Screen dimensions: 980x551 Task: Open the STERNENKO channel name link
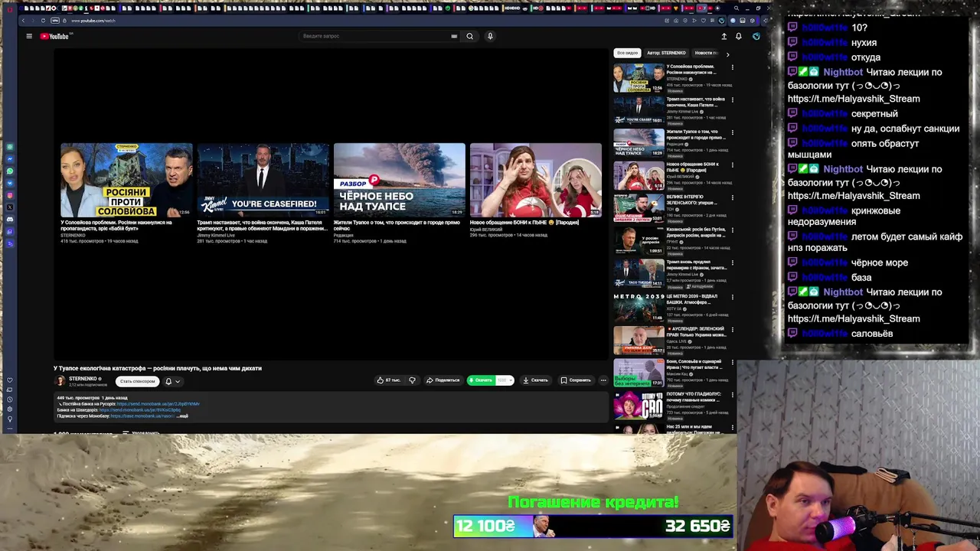tap(83, 378)
